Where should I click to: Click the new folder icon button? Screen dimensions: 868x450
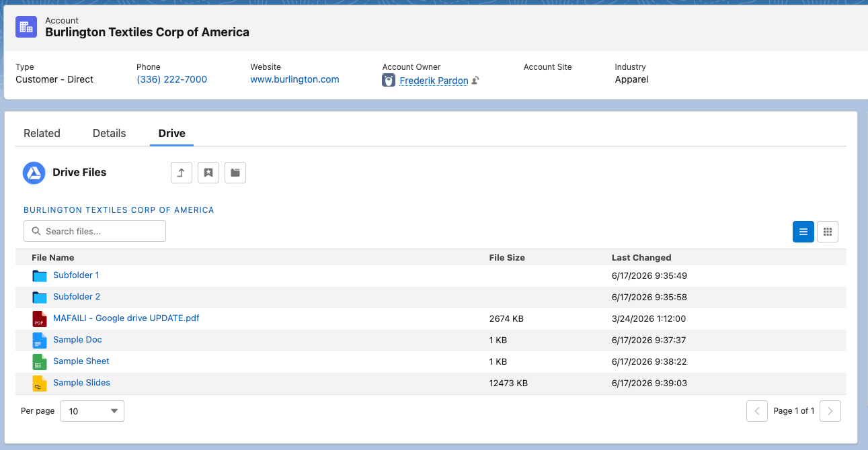(x=235, y=173)
